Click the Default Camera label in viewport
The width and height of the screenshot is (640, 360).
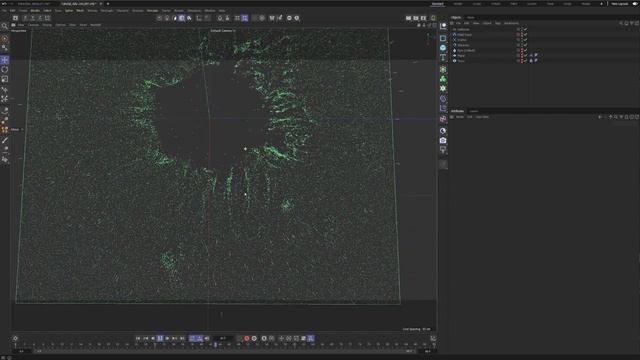pos(223,31)
